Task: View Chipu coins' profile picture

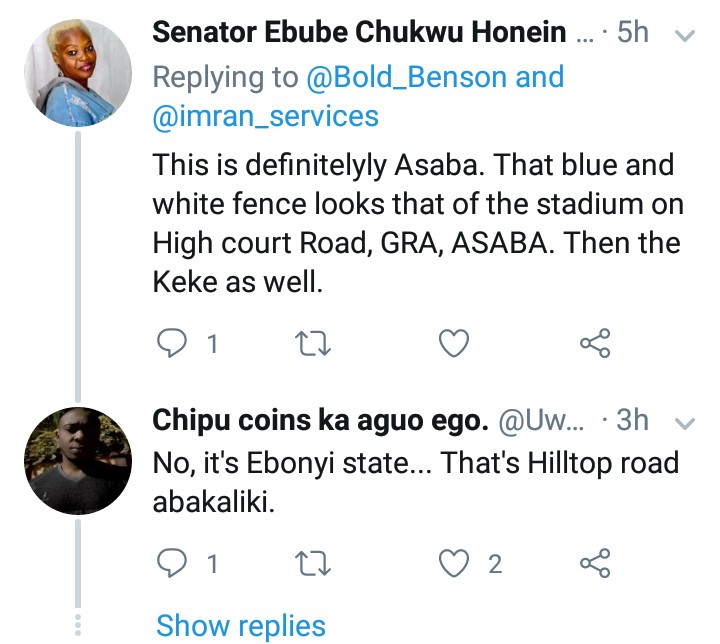Action: tap(77, 459)
